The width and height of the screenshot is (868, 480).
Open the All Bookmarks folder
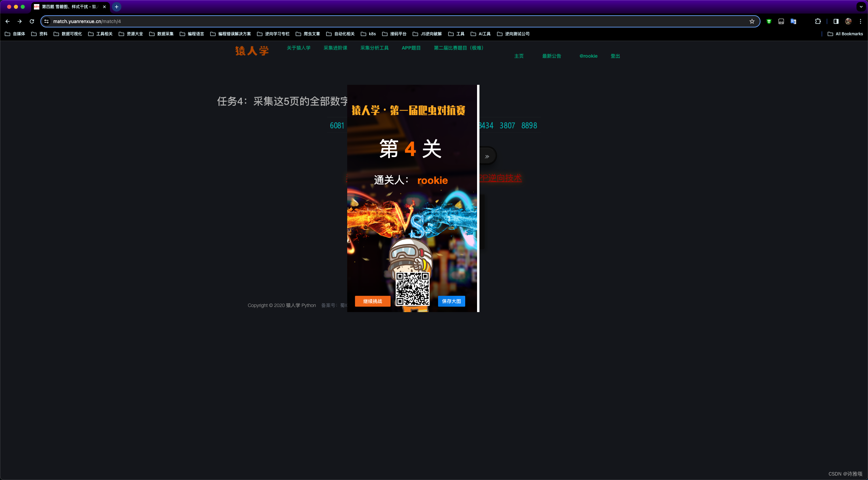(x=845, y=34)
